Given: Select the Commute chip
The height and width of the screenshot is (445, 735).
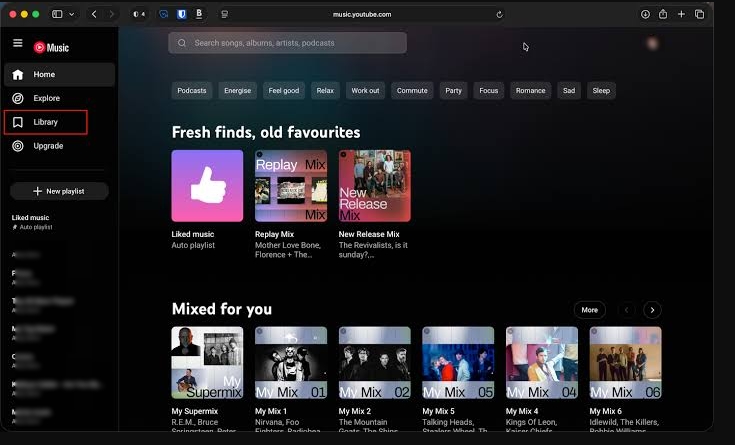Looking at the screenshot, I should 412,91.
